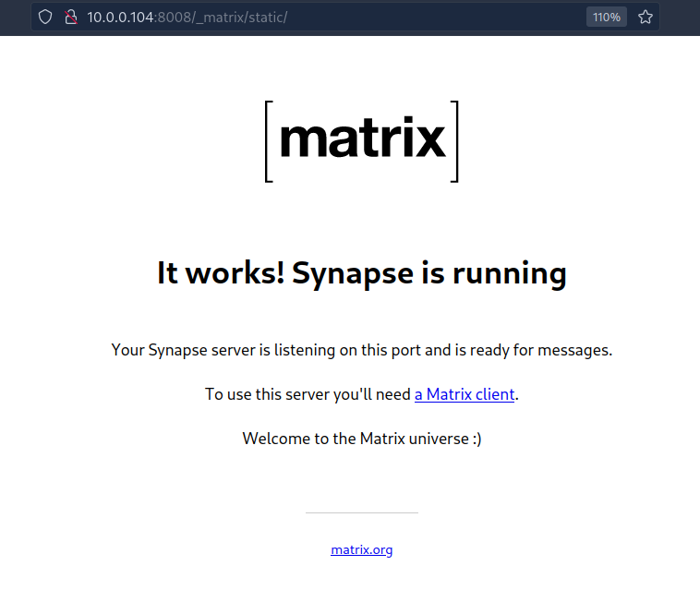Click the [matrix] logo image
Viewport: 700px width, 602px height.
362,141
